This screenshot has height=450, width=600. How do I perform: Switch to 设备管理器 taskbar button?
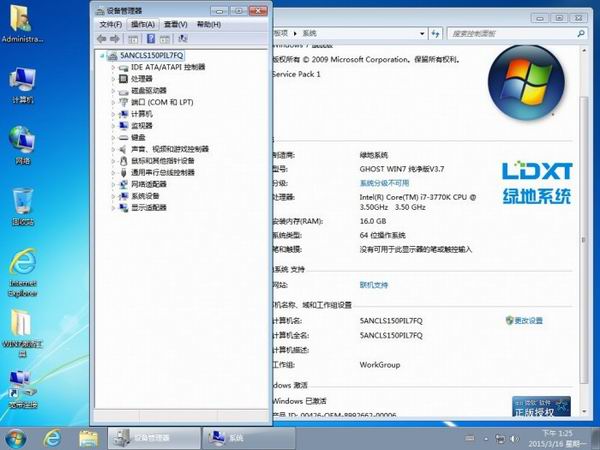point(154,438)
